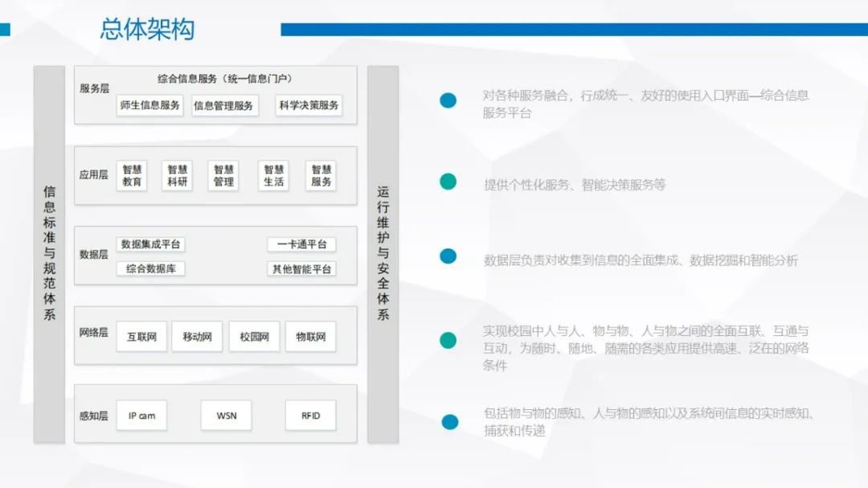Click the 服务层 label

point(94,88)
